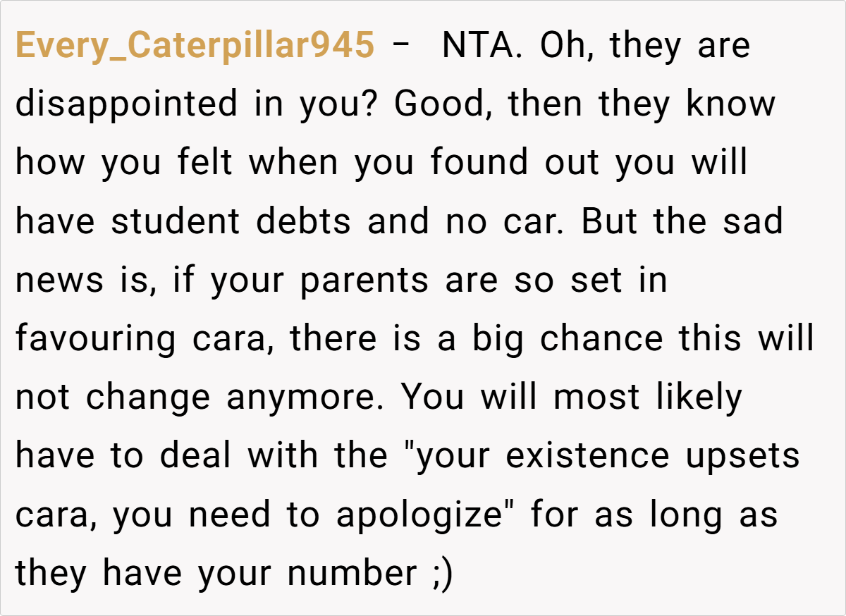Open the Every_Caterpillar945 user profile link
The height and width of the screenshot is (616, 846).
tap(195, 47)
